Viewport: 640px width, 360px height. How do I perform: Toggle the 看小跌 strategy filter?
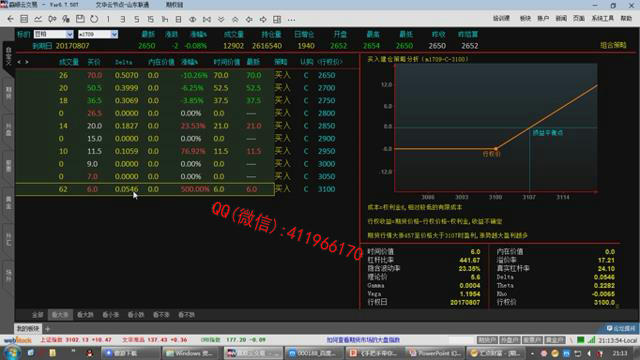(x=136, y=315)
